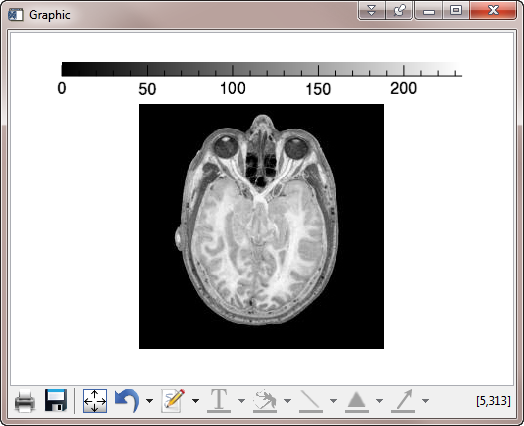Viewport: 524px width, 426px height.
Task: Click the color bar label 100
Action: pyautogui.click(x=233, y=89)
